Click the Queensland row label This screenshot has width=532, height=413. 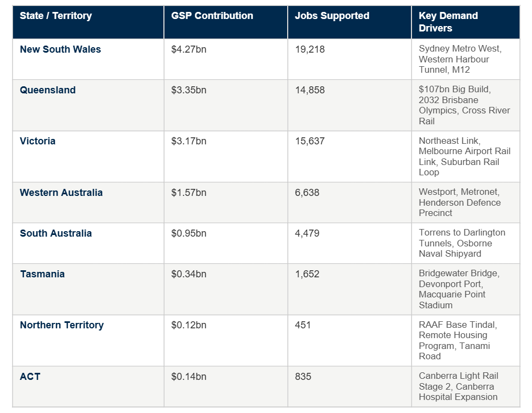click(48, 90)
